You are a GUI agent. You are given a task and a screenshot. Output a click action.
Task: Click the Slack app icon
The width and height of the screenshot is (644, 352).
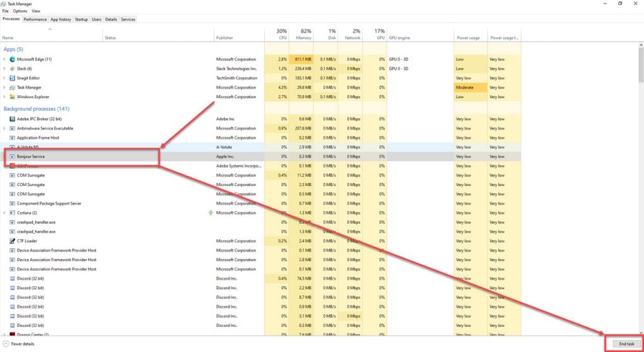click(x=13, y=69)
